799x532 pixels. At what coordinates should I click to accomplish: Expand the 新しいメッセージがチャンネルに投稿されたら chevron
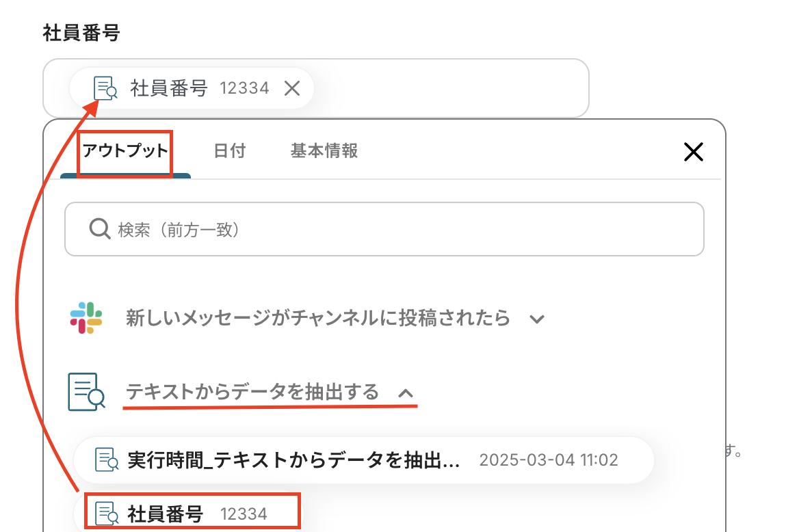(538, 319)
